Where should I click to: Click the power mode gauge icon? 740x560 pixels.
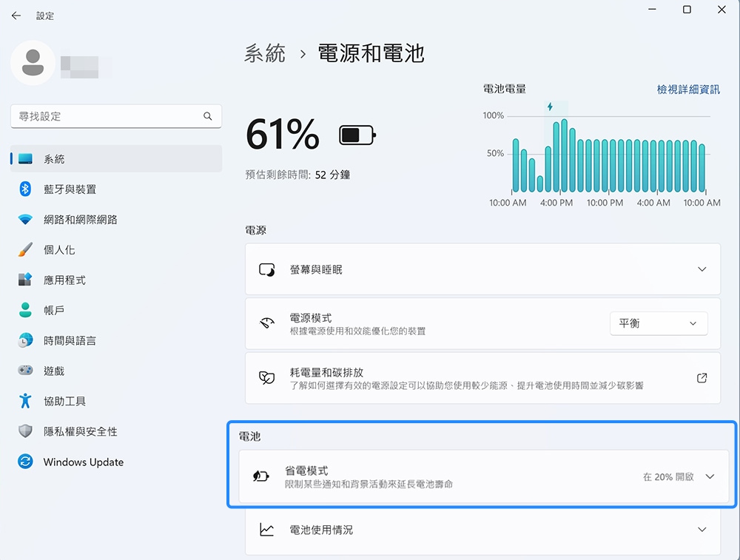pos(266,323)
